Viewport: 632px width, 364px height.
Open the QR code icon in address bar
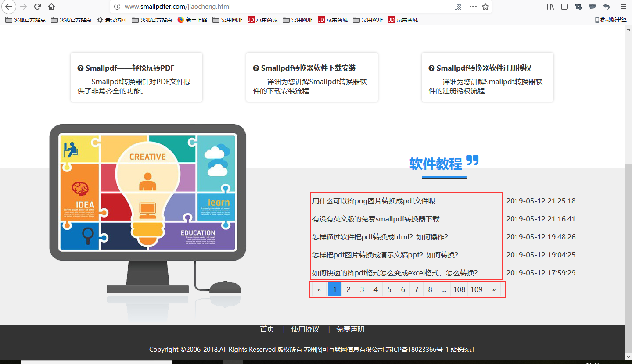(x=458, y=7)
